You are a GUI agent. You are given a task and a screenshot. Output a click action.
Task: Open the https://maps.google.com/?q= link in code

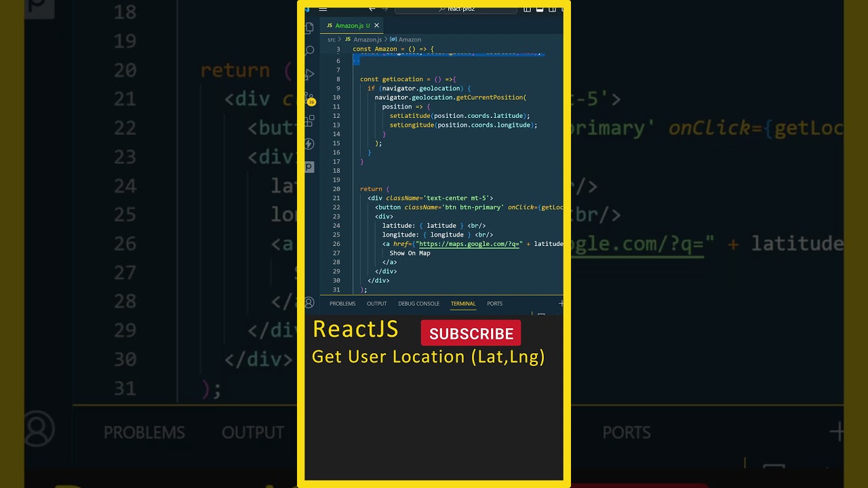pyautogui.click(x=469, y=244)
